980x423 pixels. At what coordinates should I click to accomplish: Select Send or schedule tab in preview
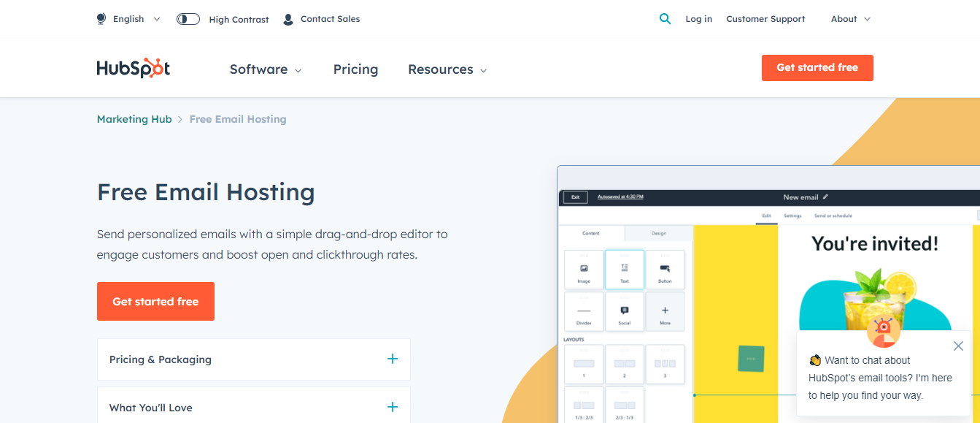point(833,216)
